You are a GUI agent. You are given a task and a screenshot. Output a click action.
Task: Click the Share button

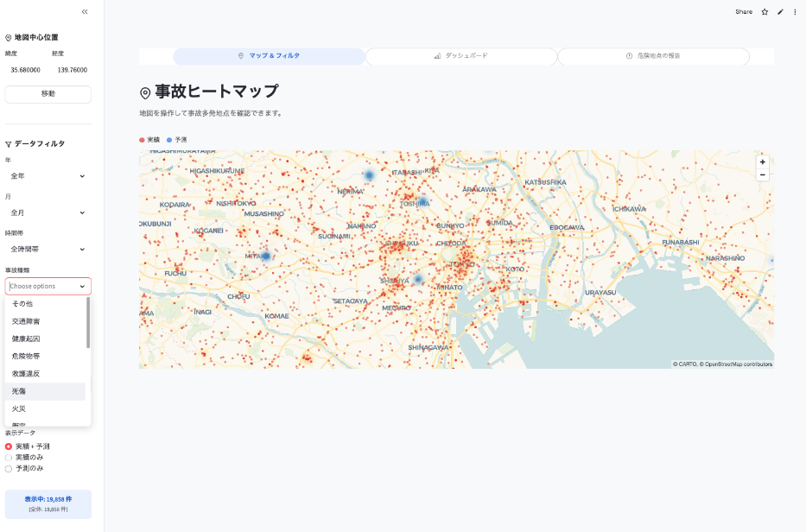click(744, 12)
